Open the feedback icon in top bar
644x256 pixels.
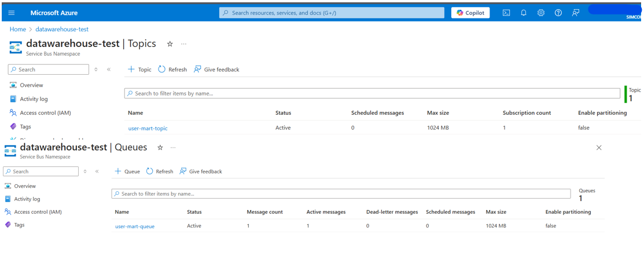(575, 13)
